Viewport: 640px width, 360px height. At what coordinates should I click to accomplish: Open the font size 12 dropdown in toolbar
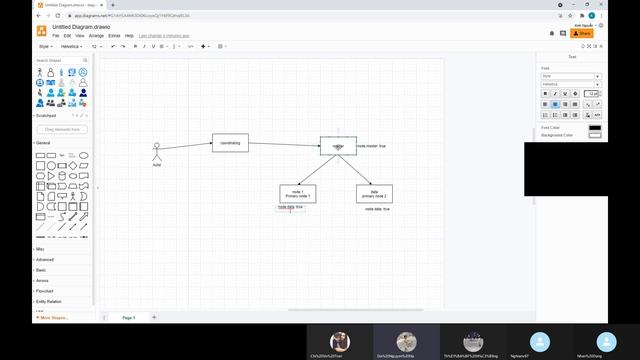pos(97,47)
